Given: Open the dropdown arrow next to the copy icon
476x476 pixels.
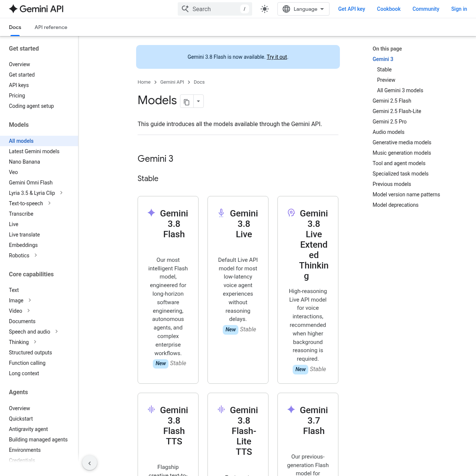Looking at the screenshot, I should (199, 102).
